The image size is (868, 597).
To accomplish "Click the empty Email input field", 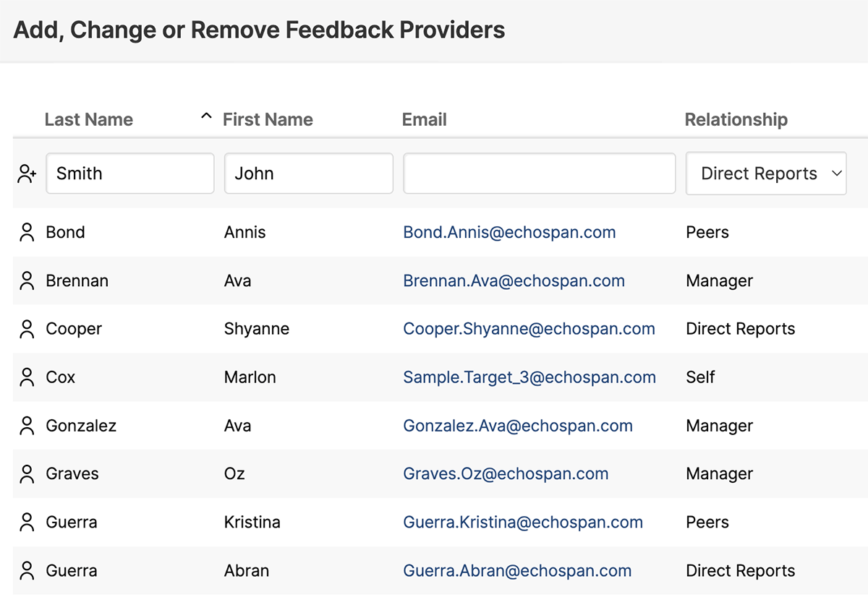I will click(540, 173).
